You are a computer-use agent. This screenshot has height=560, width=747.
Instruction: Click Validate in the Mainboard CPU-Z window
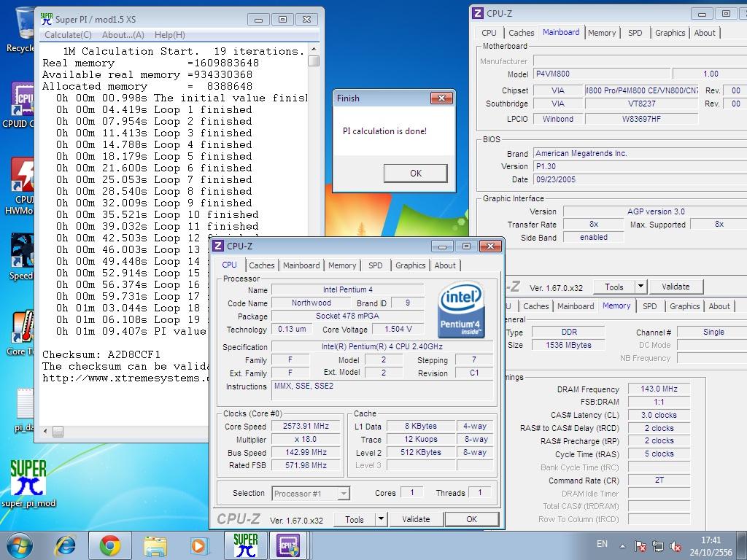pos(676,287)
